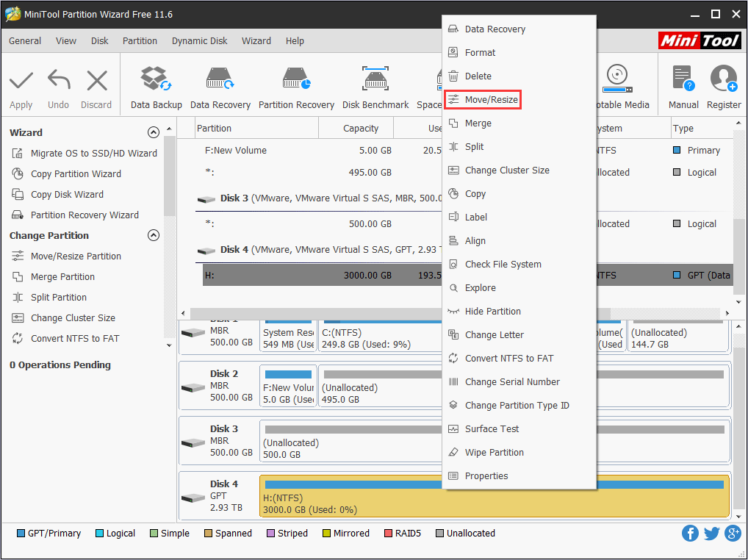Open the Wizard menu
The height and width of the screenshot is (560, 748).
click(x=256, y=41)
